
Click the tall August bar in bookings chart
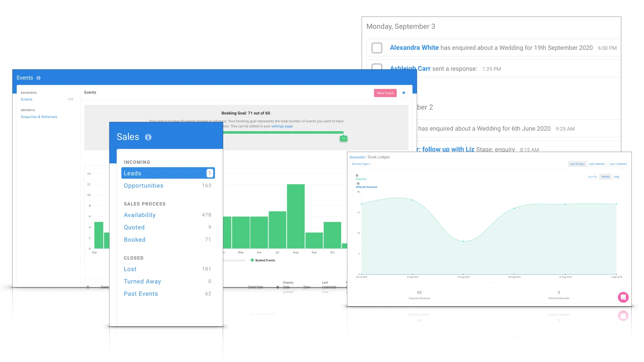click(296, 216)
